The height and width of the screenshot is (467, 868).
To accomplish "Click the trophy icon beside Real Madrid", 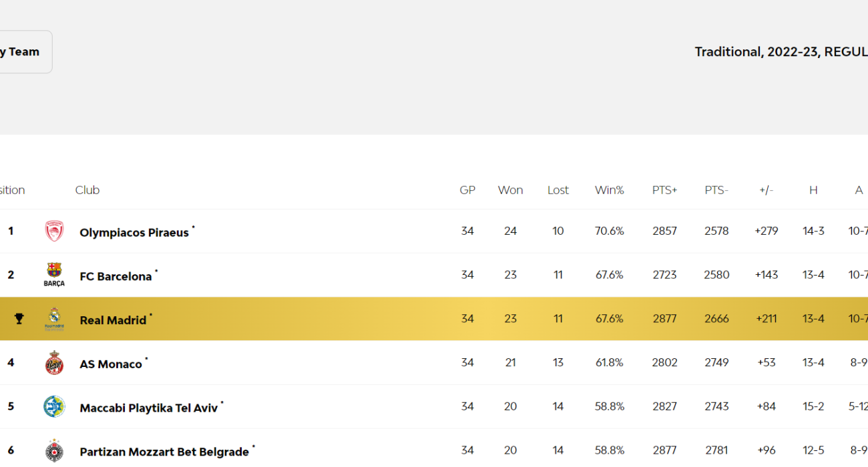I will tap(19, 319).
